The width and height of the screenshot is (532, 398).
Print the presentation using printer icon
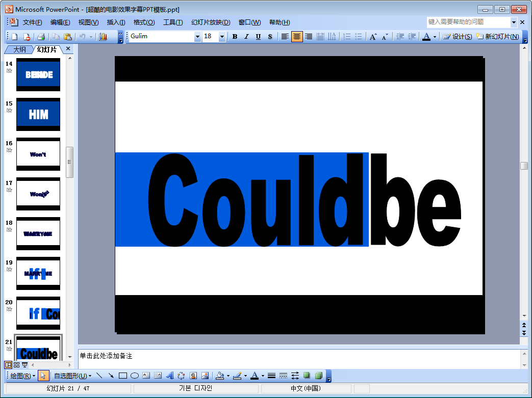41,37
